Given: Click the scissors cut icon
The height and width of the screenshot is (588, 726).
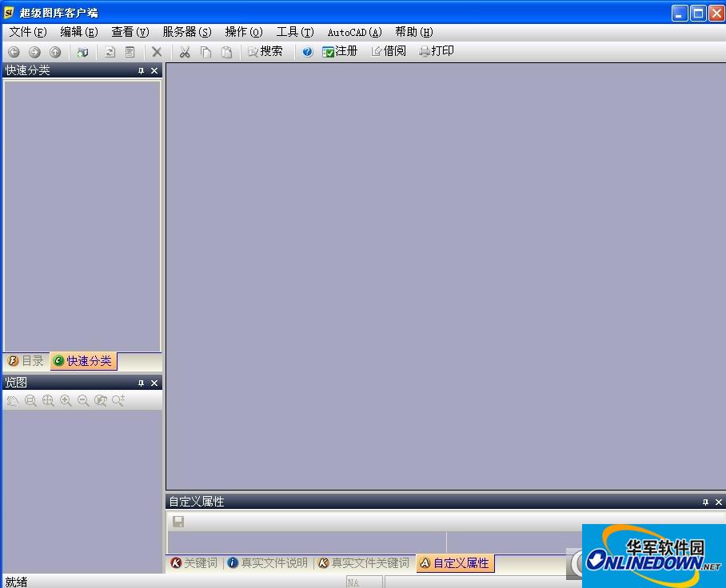Looking at the screenshot, I should (185, 52).
